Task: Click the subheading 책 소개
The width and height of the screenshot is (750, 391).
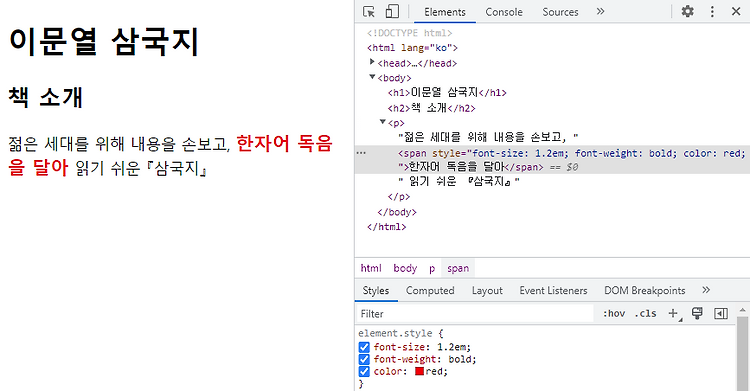Action: (45, 97)
